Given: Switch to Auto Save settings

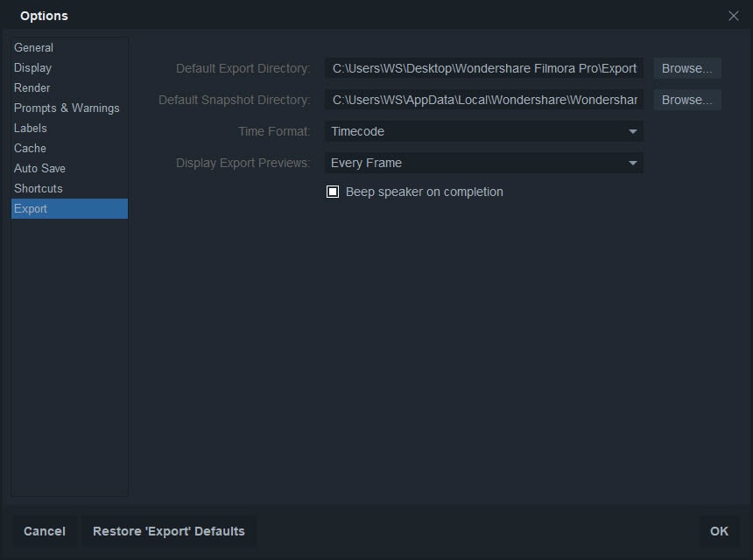Looking at the screenshot, I should [39, 168].
